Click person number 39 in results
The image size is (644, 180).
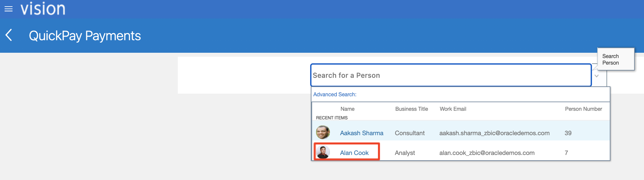tap(568, 133)
